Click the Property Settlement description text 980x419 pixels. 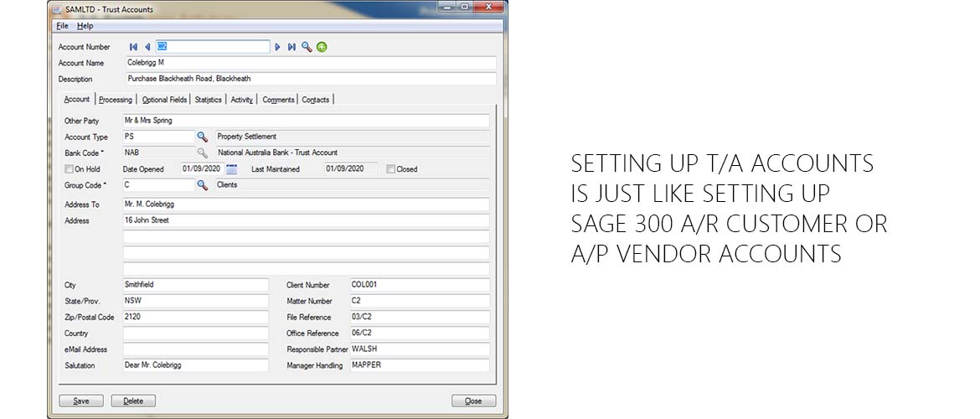(247, 137)
